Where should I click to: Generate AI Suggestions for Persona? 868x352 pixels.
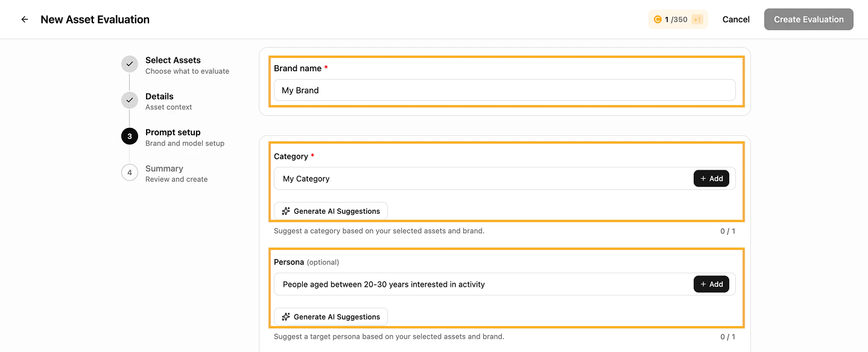[x=331, y=317]
